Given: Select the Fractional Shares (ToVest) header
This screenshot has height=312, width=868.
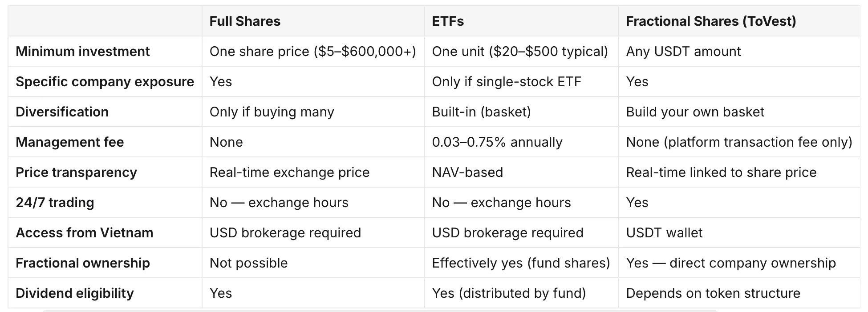Looking at the screenshot, I should point(711,21).
